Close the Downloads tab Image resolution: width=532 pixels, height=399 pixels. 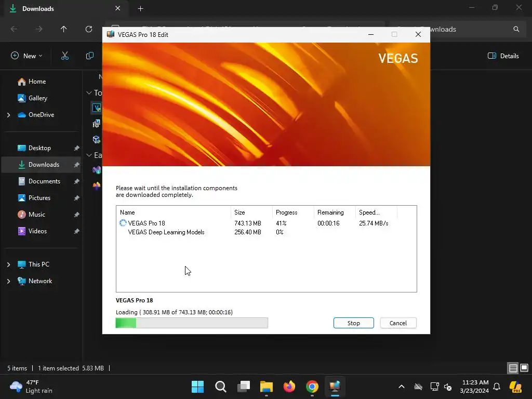[x=118, y=8]
